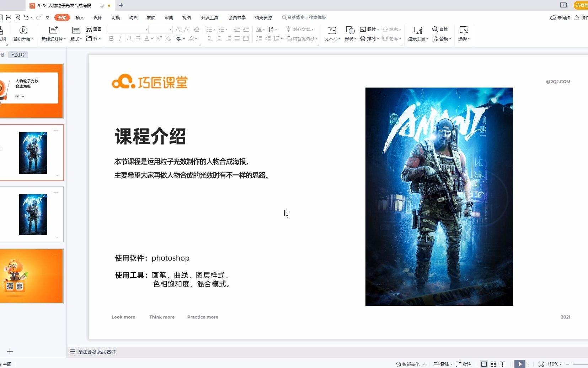Click fit-to-window icon in status bar
588x368 pixels.
541,364
